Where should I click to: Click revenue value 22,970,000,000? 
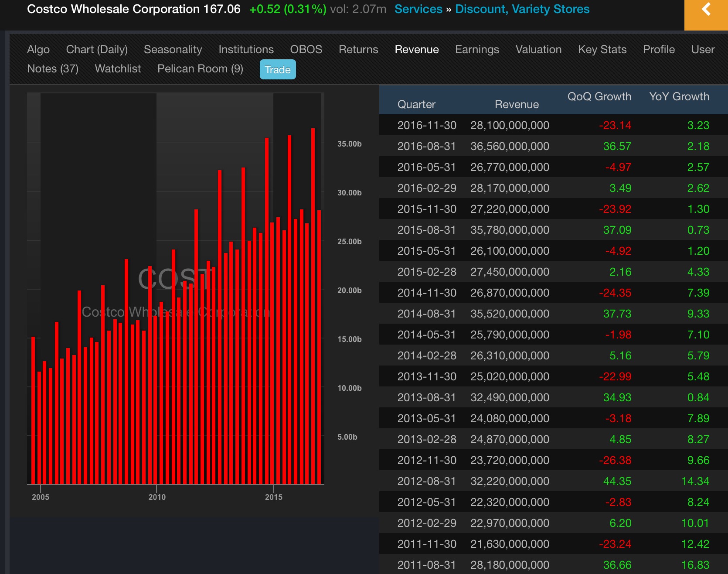pyautogui.click(x=510, y=523)
